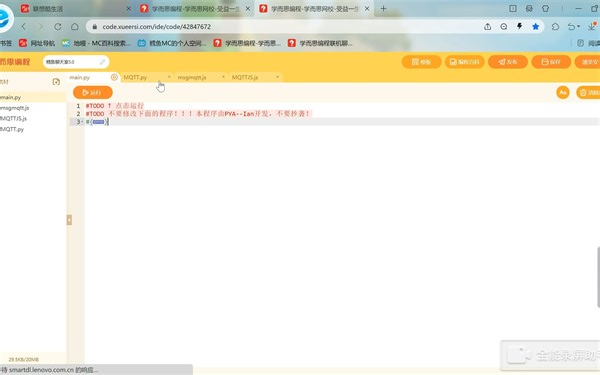Screen dimensions: 600x375
Task: Publish the project with the paper-plane button
Action: click(508, 62)
